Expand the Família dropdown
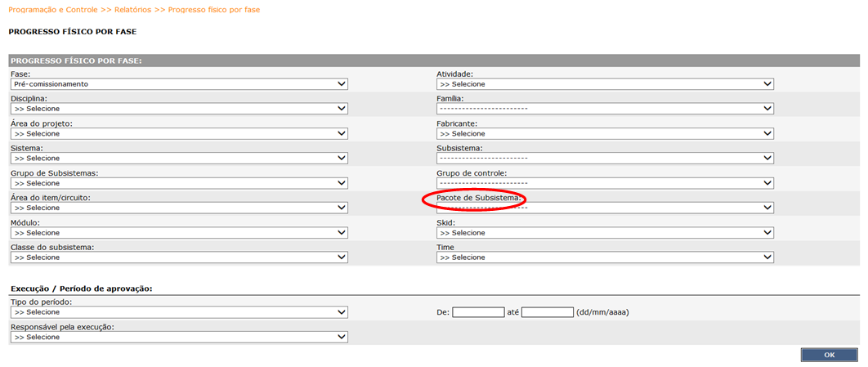Image resolution: width=868 pixels, height=367 pixels. coord(605,109)
